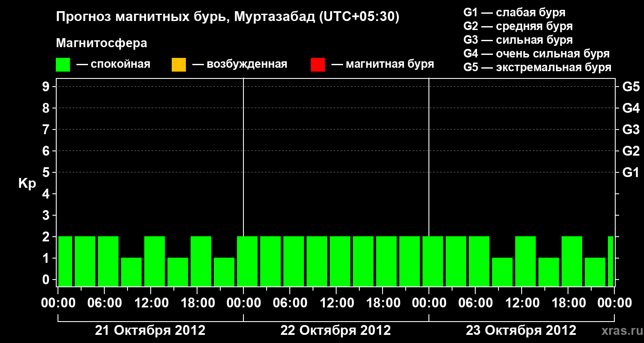Click the '22 Октября 2012' date label
The height and width of the screenshot is (343, 644).
pos(336,331)
